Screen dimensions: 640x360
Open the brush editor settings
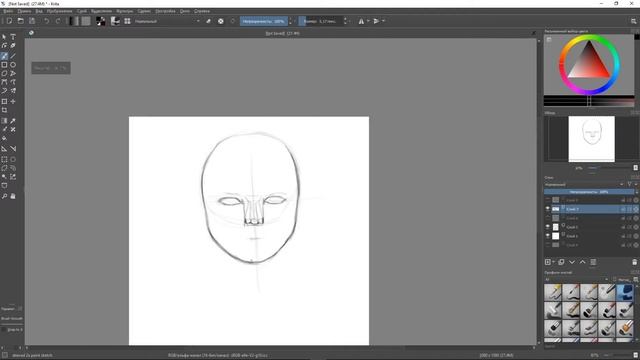pos(115,21)
